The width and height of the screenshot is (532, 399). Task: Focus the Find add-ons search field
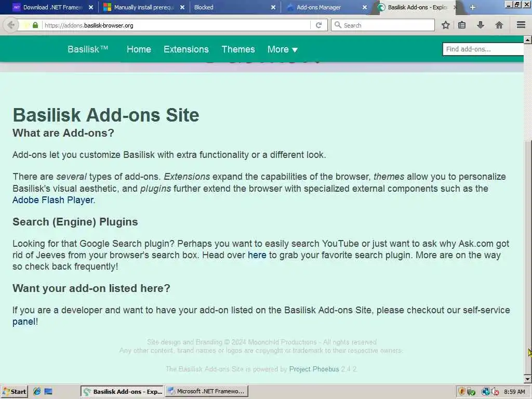click(483, 49)
